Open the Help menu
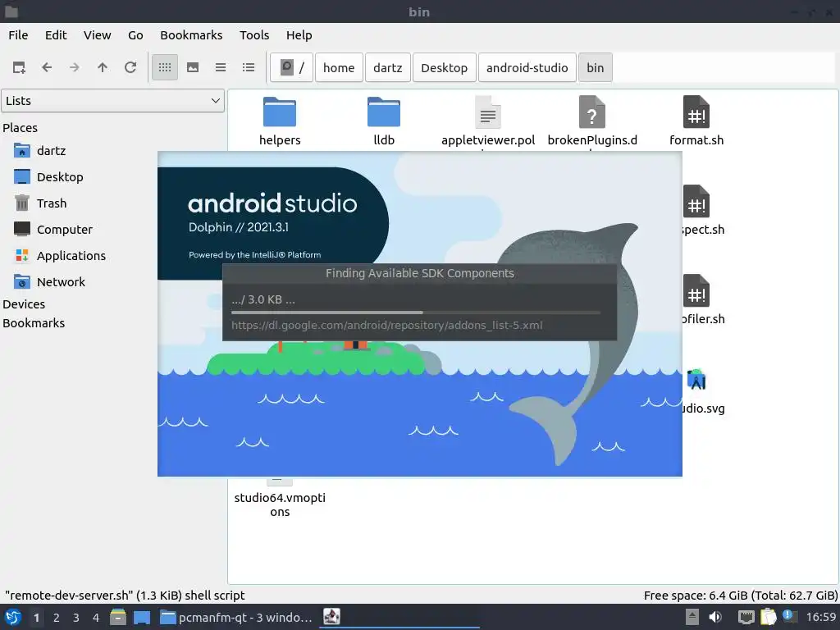 coord(299,35)
